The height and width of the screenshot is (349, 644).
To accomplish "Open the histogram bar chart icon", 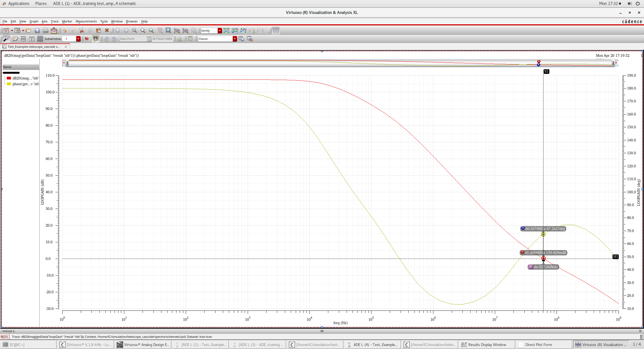I will (179, 39).
